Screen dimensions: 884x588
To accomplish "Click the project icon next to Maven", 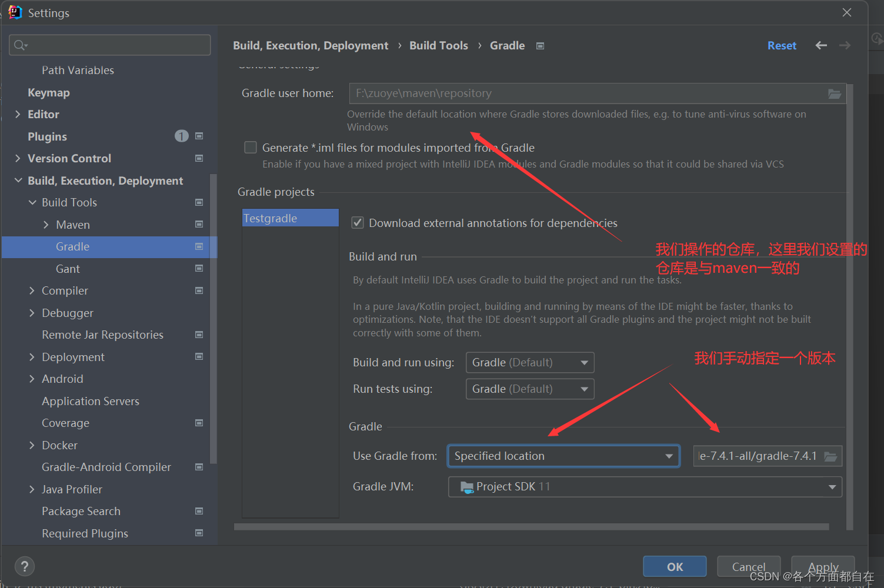I will click(199, 225).
